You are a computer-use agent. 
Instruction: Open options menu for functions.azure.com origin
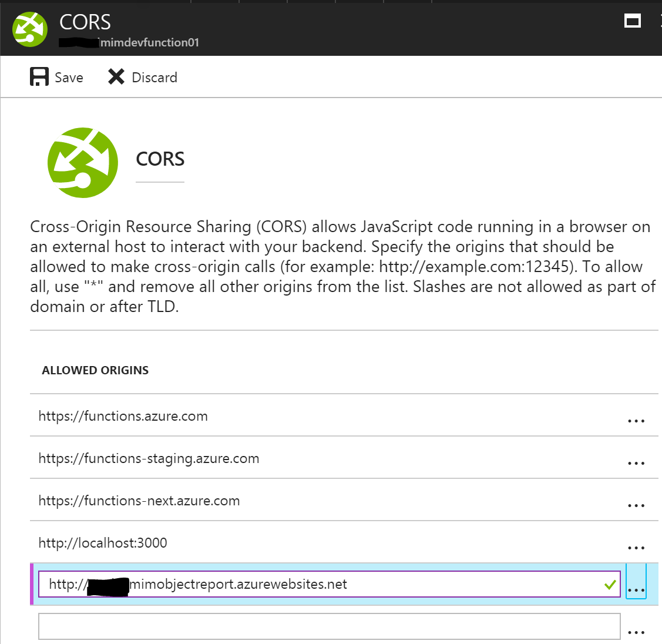(636, 421)
